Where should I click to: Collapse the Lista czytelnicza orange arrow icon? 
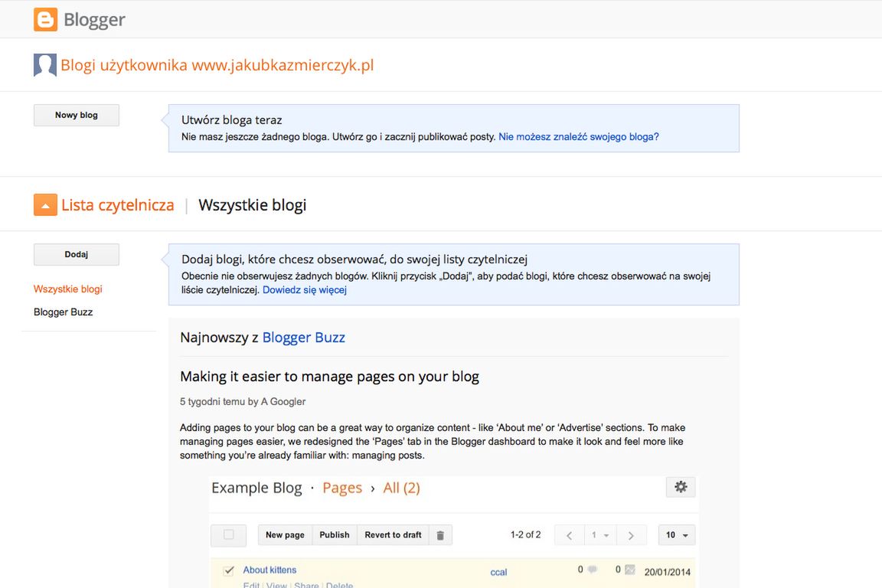46,205
